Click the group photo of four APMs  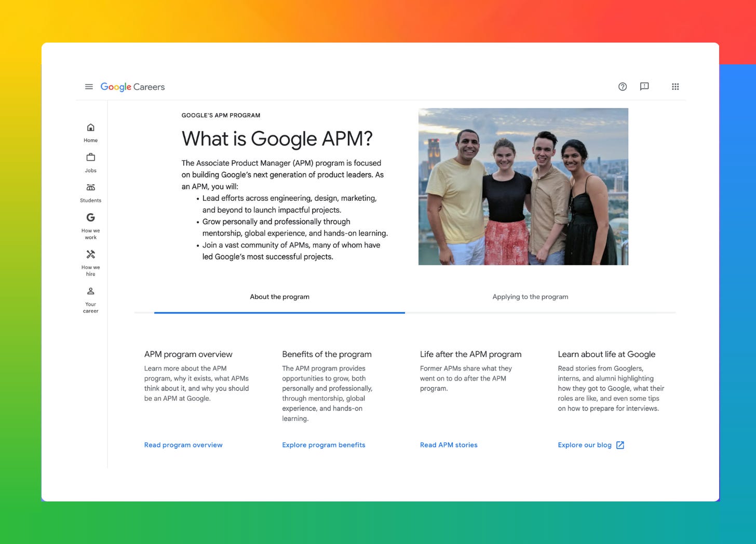pyautogui.click(x=523, y=186)
